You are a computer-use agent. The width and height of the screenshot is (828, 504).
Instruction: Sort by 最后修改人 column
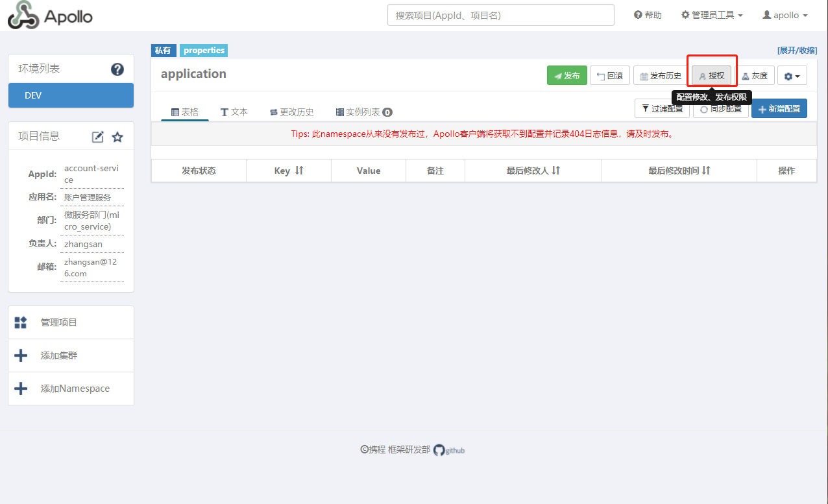pyautogui.click(x=555, y=171)
